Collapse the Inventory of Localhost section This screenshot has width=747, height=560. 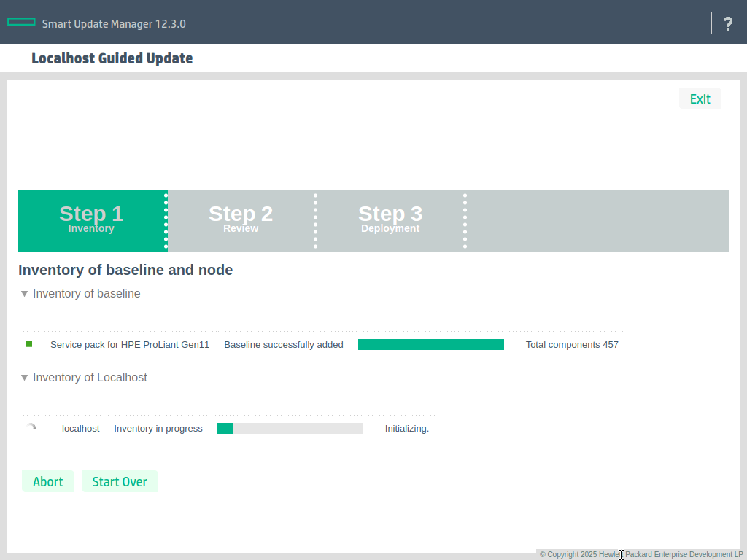coord(25,378)
